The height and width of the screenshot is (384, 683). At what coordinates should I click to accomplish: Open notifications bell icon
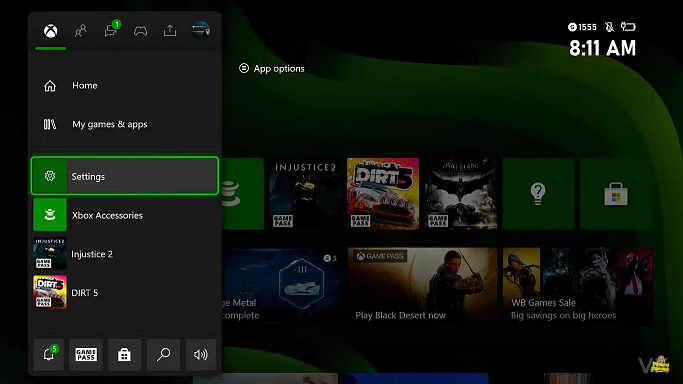click(49, 354)
